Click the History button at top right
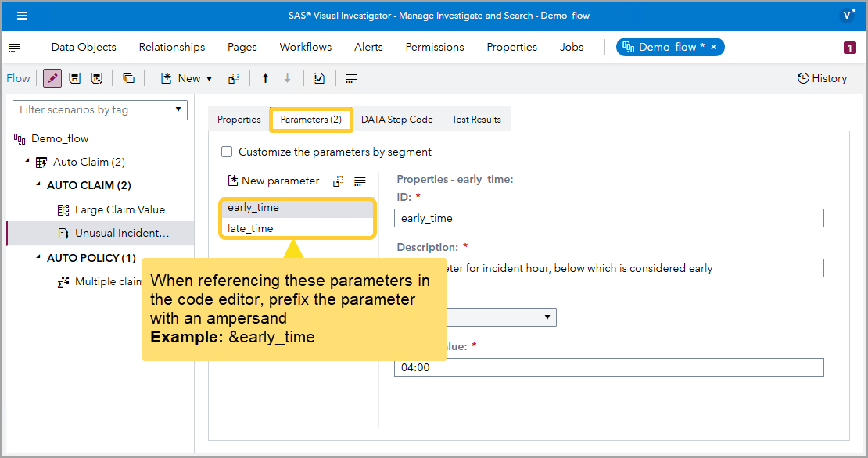 (x=822, y=78)
